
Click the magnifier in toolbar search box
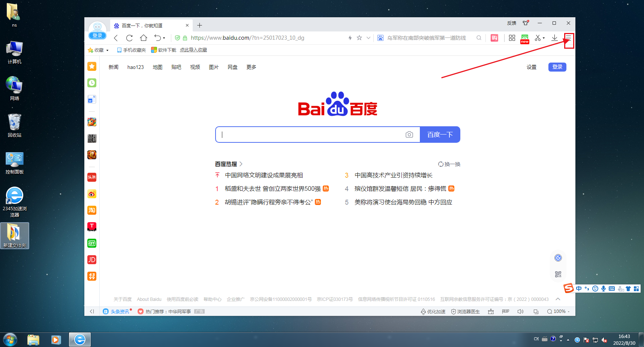point(479,38)
